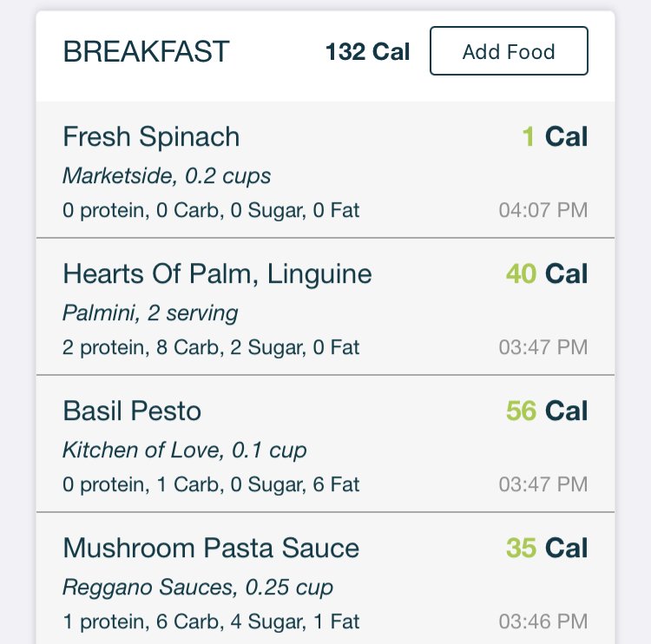Select the 40 Cal value for linguine
The height and width of the screenshot is (644, 651).
(x=547, y=273)
